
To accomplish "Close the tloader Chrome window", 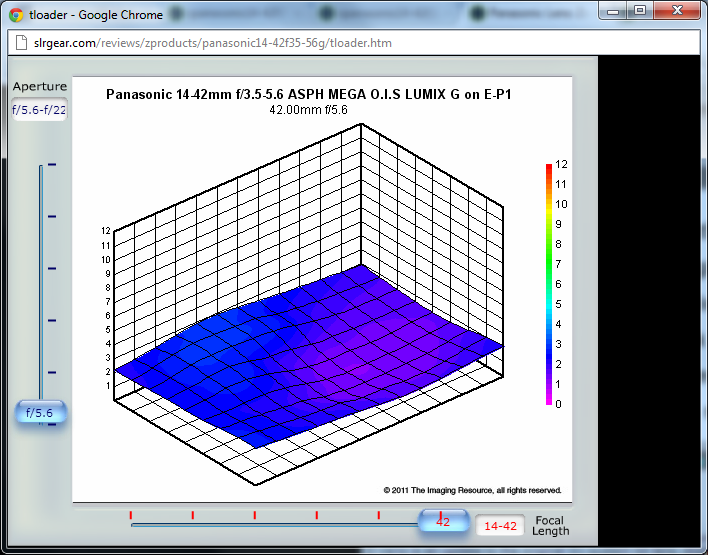I will (677, 11).
